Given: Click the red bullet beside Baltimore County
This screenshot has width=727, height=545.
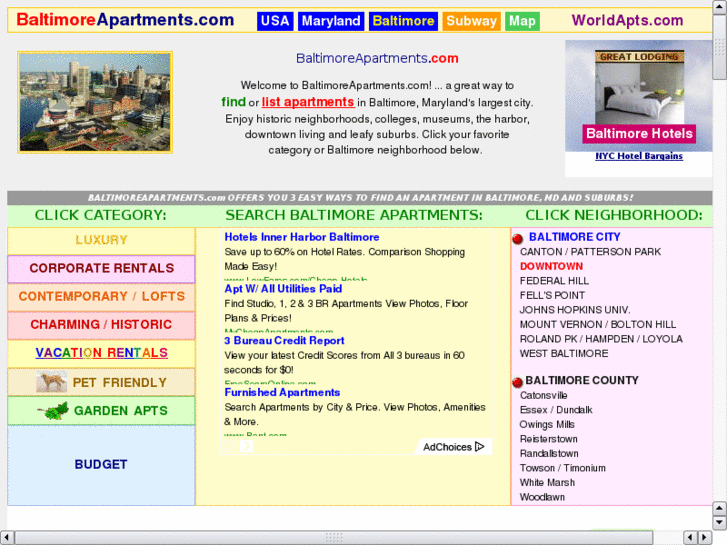Looking at the screenshot, I should pyautogui.click(x=517, y=382).
